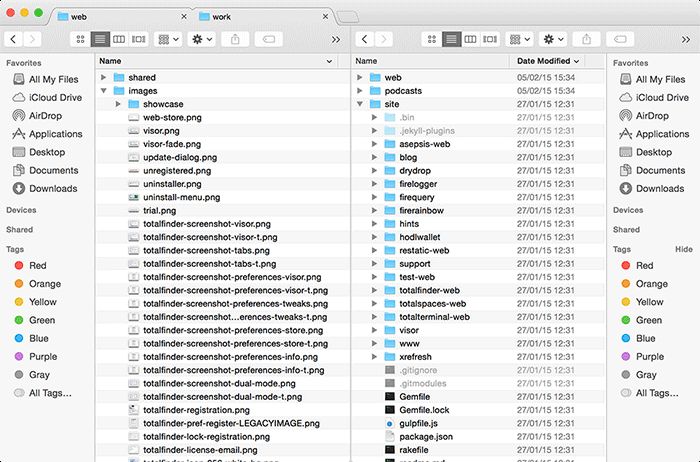700x462 pixels.
Task: Expand the shared folder
Action: [104, 77]
